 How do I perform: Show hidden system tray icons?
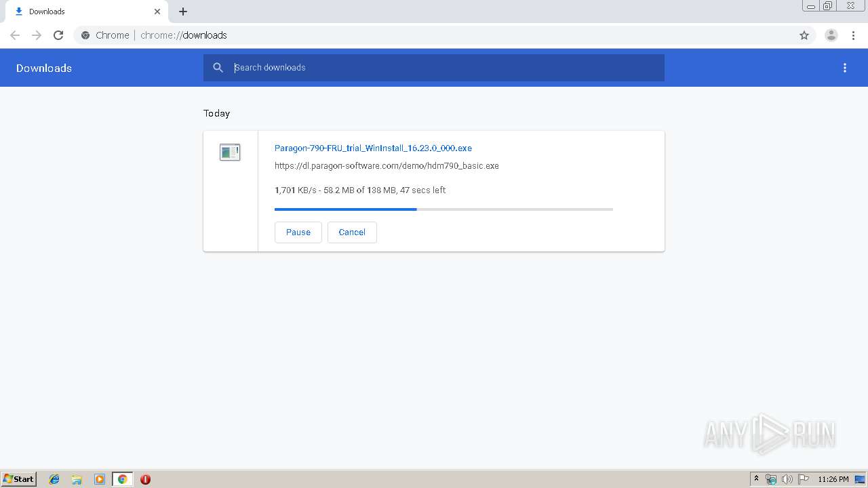757,479
